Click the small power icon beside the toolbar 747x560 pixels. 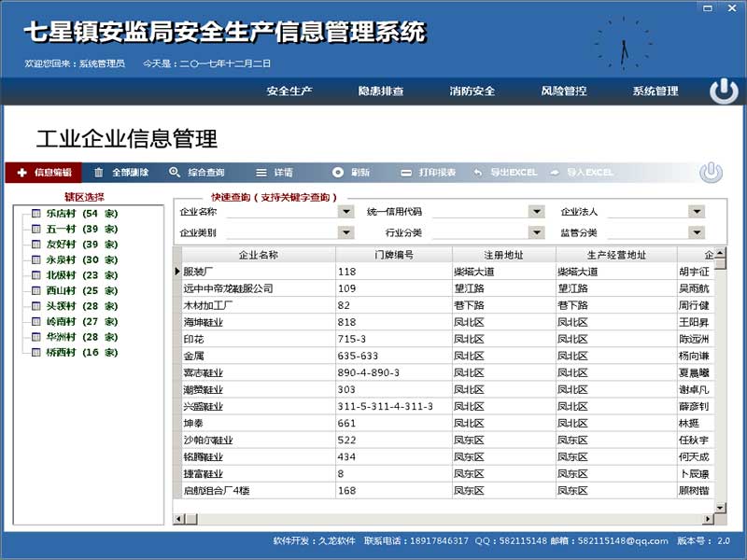[712, 173]
